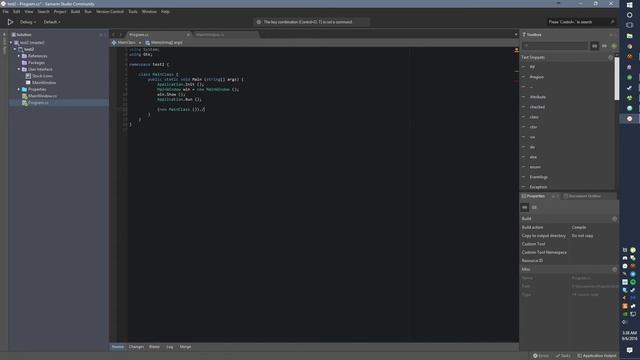The height and width of the screenshot is (360, 640).
Task: Click the global search field in the toolbar
Action: pyautogui.click(x=580, y=22)
